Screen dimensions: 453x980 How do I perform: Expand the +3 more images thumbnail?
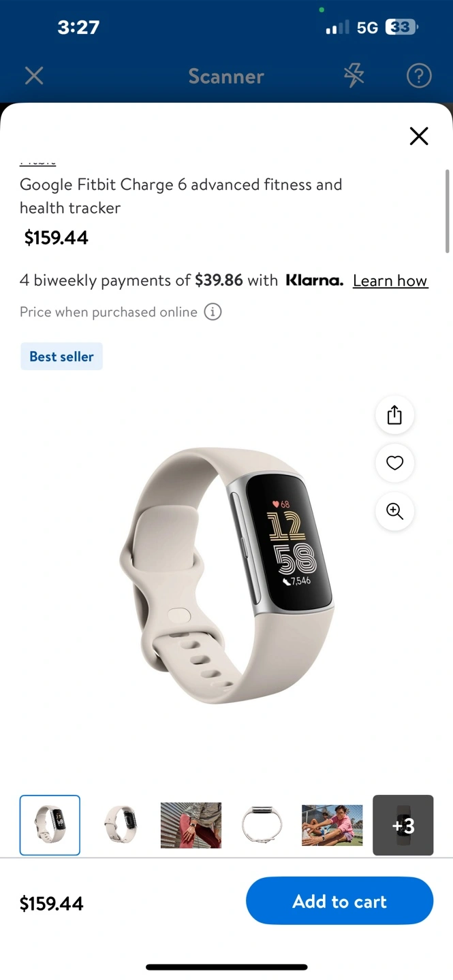point(403,825)
